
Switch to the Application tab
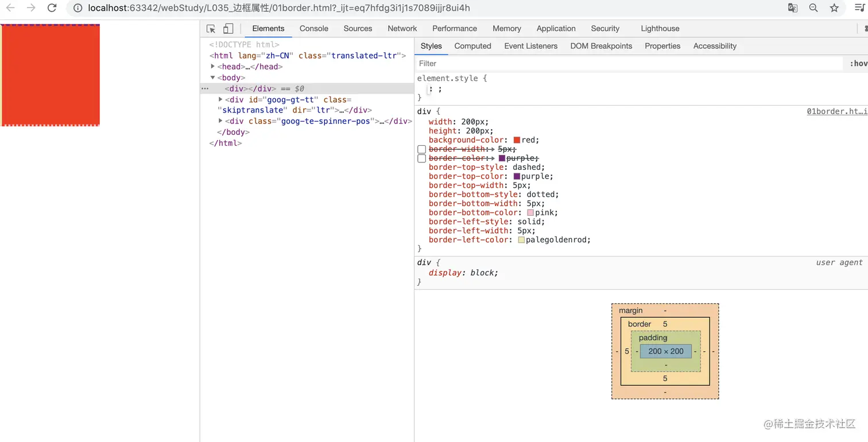(x=556, y=29)
